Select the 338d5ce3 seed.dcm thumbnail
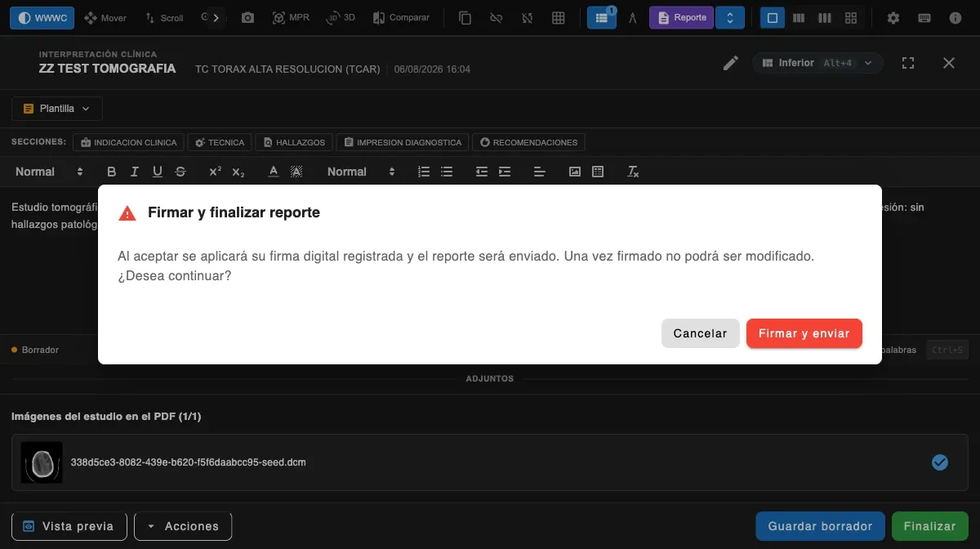The width and height of the screenshot is (980, 549). tap(42, 462)
